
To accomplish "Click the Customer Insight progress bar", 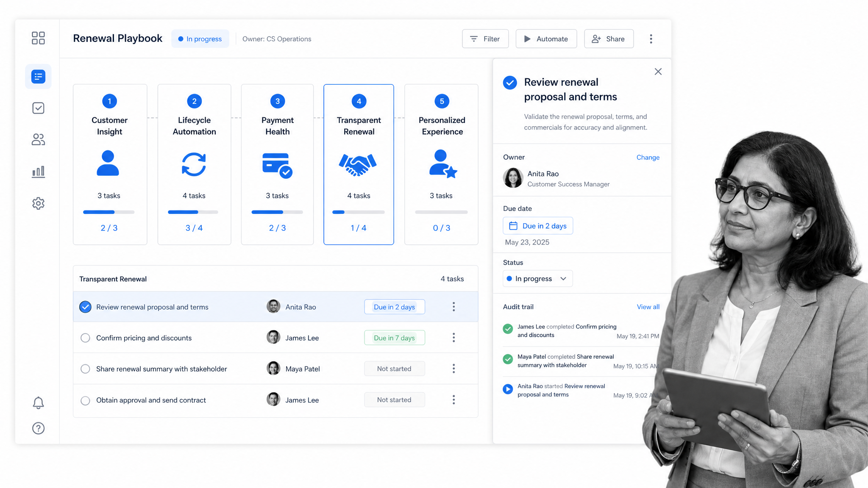I will [x=108, y=212].
